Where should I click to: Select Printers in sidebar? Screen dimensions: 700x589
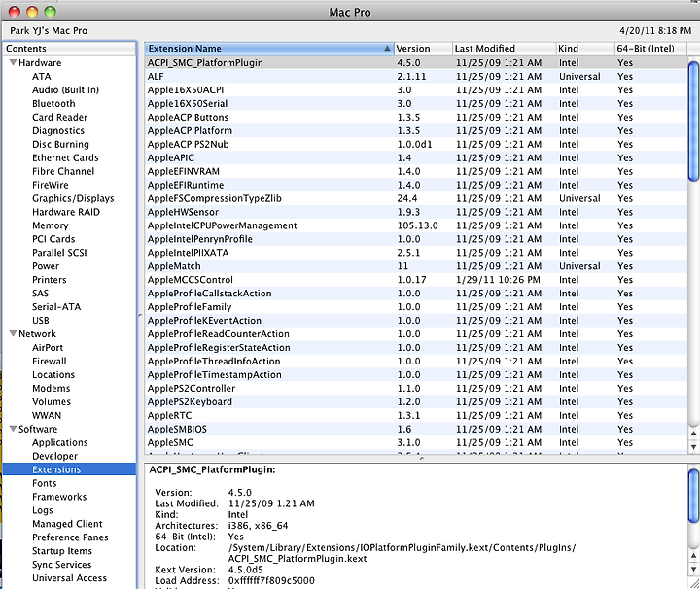coord(50,280)
